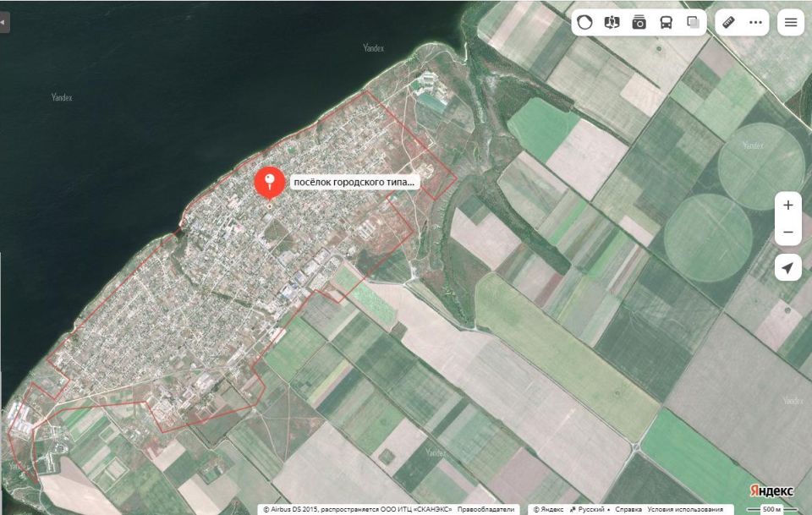The width and height of the screenshot is (812, 515).
Task: Show photos layer on map
Action: (x=639, y=22)
